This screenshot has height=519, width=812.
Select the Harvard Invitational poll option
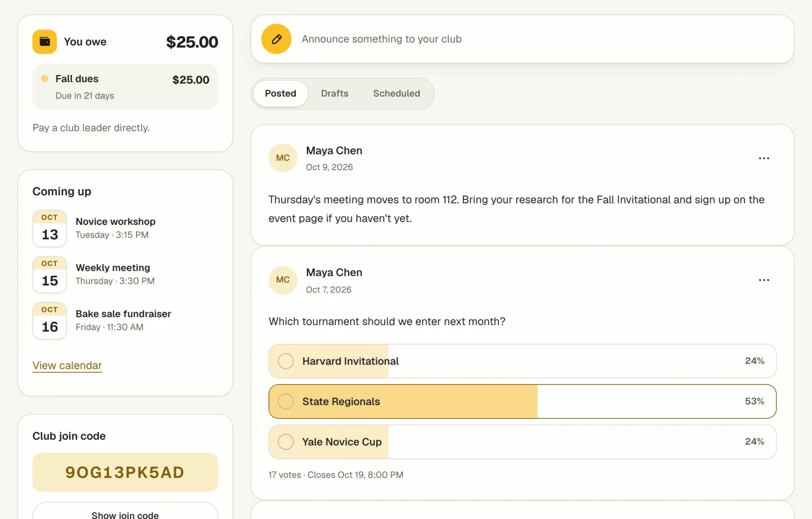[x=522, y=361]
